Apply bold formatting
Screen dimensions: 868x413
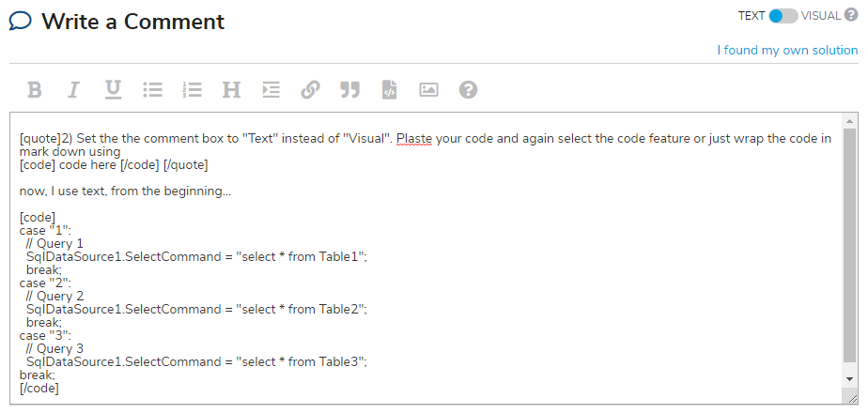click(x=35, y=90)
